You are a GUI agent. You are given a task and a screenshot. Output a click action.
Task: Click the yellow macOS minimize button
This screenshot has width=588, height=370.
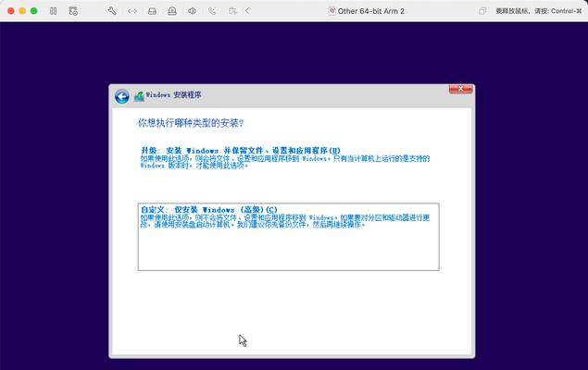(x=22, y=11)
